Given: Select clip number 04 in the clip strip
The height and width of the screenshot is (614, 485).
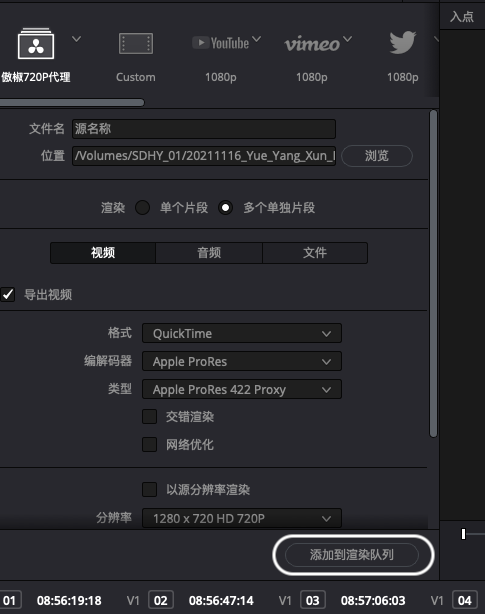Looking at the screenshot, I should point(465,600).
